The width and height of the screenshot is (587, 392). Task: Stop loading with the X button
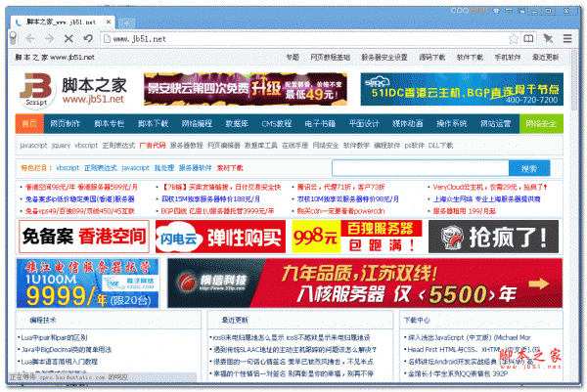68,38
